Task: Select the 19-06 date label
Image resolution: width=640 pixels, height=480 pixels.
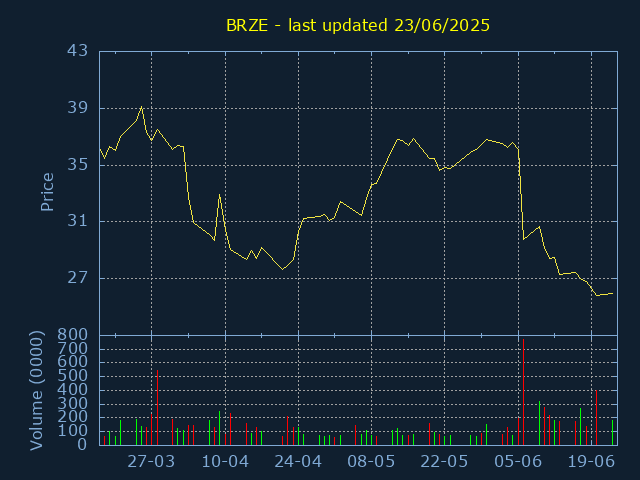Action: pos(591,462)
